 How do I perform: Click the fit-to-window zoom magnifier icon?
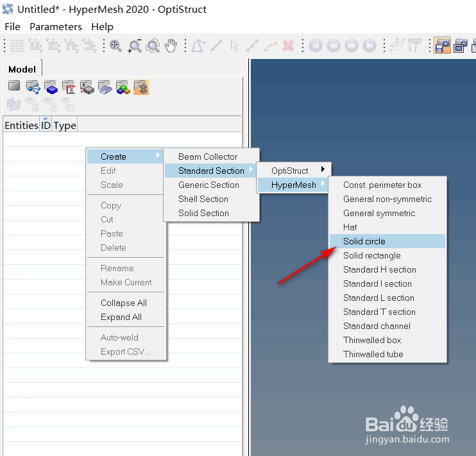pyautogui.click(x=115, y=46)
